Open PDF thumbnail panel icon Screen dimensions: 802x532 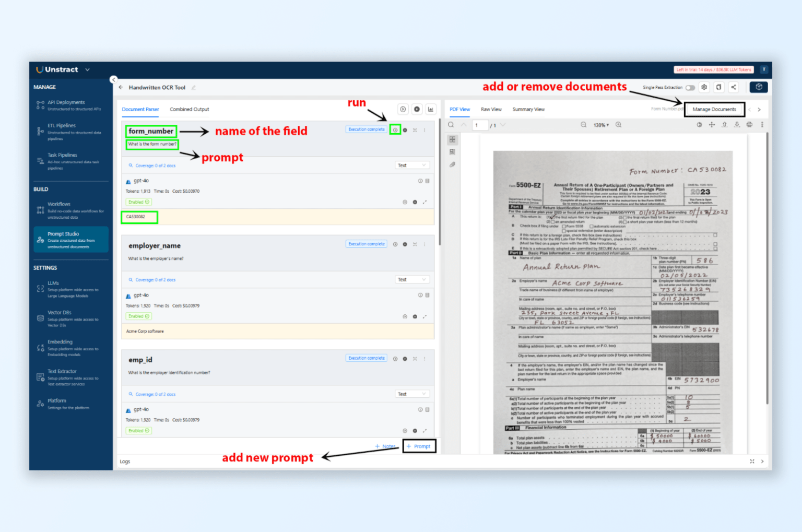pyautogui.click(x=452, y=140)
